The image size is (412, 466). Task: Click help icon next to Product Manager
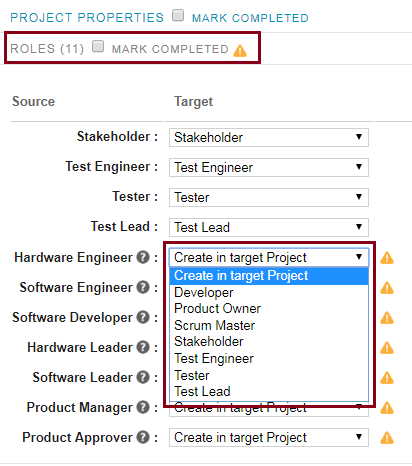click(143, 407)
